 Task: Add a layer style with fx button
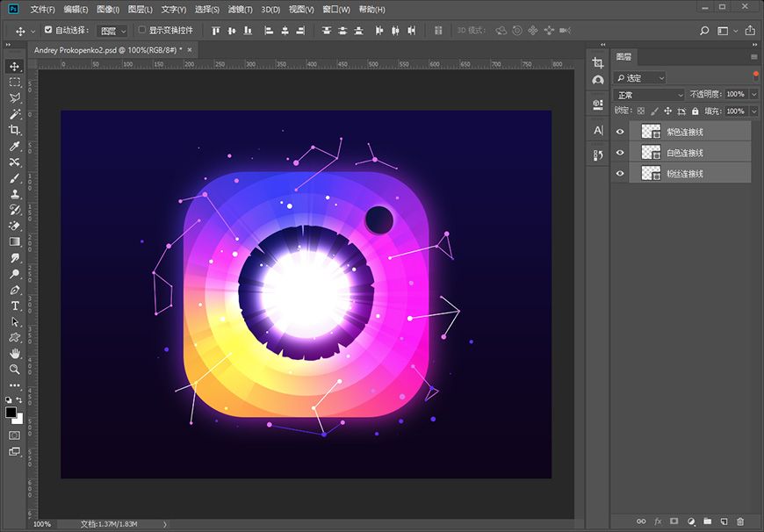click(658, 521)
